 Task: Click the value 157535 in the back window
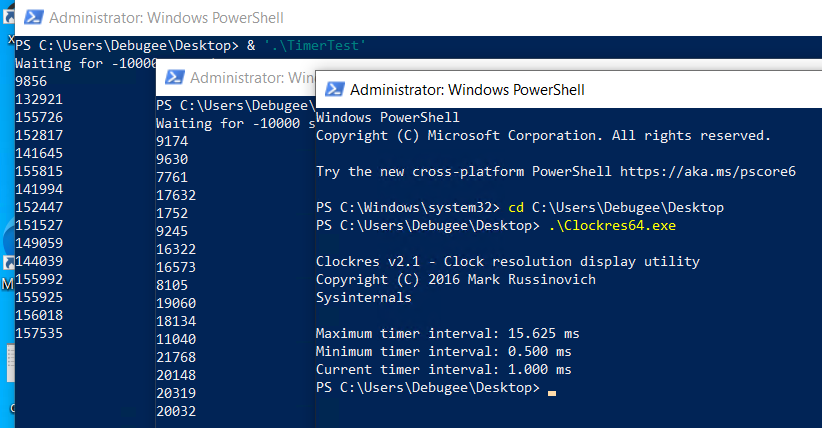39,333
